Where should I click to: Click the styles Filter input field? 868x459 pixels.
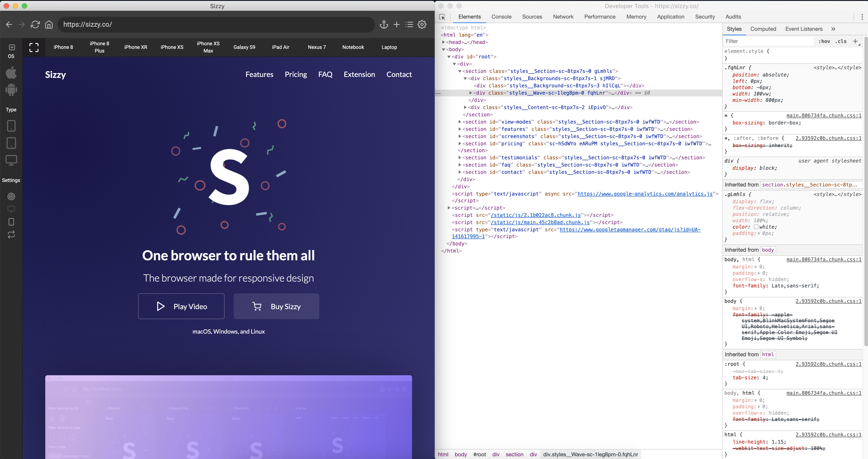pos(769,41)
